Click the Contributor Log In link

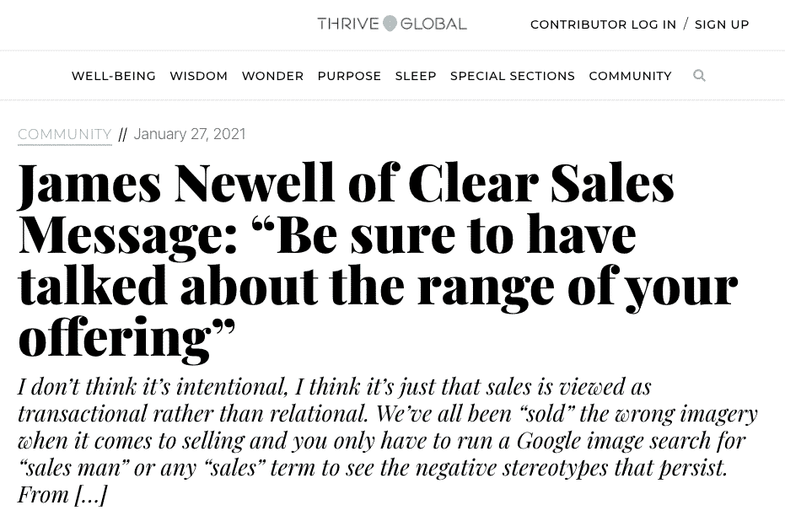coord(603,24)
